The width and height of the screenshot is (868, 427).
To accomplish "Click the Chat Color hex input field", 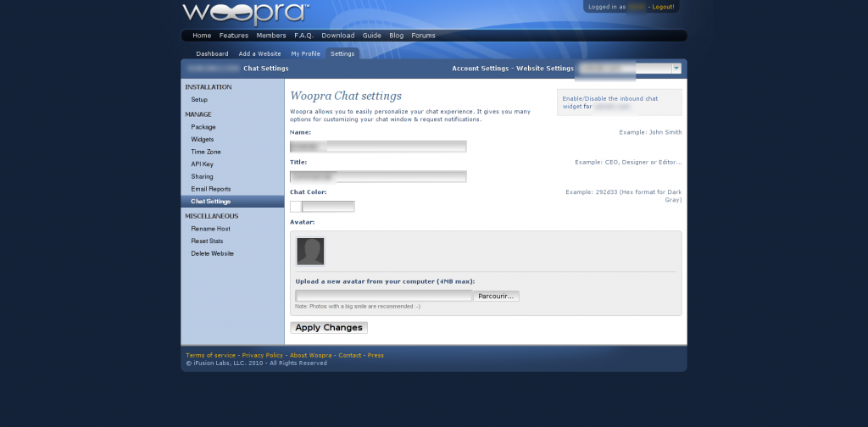I will click(x=328, y=207).
